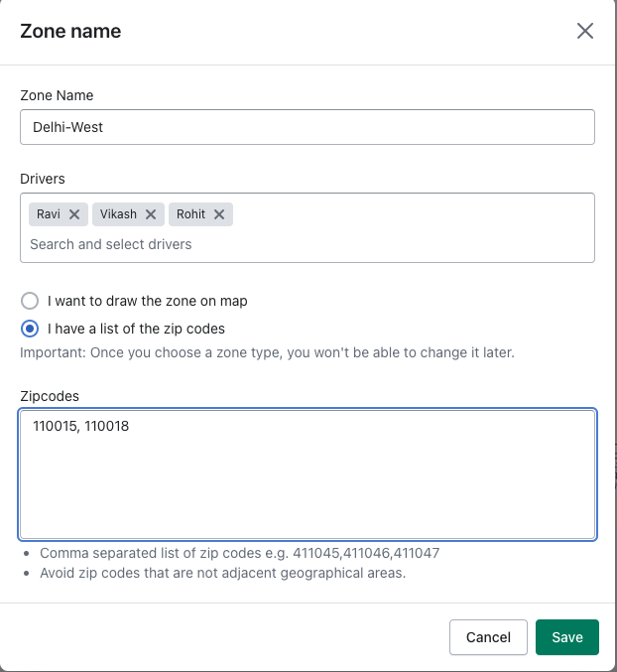This screenshot has height=672, width=617.
Task: Click the Zone name dialog title
Action: click(70, 31)
